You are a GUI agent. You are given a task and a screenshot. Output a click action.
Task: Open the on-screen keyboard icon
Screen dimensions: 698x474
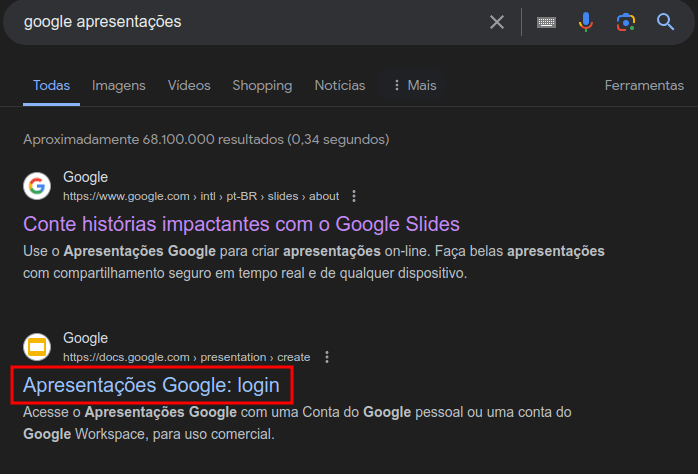[x=546, y=22]
